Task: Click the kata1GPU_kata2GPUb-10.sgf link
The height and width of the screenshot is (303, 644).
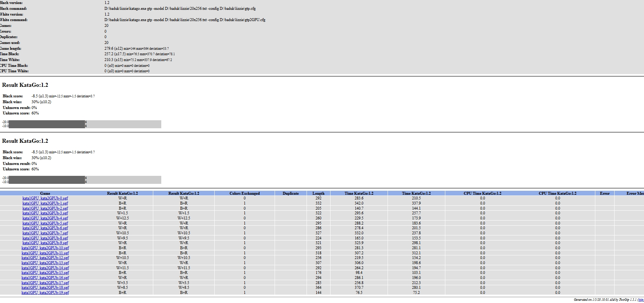Action: click(x=45, y=248)
